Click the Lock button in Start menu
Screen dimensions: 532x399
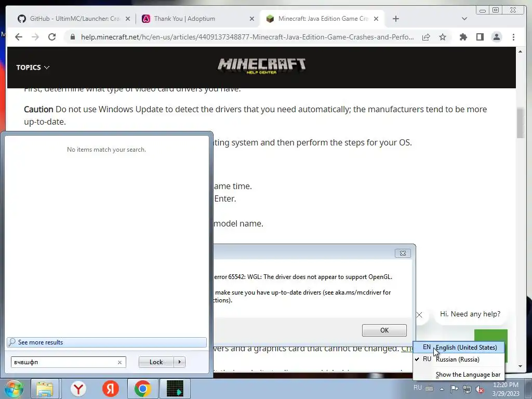156,362
